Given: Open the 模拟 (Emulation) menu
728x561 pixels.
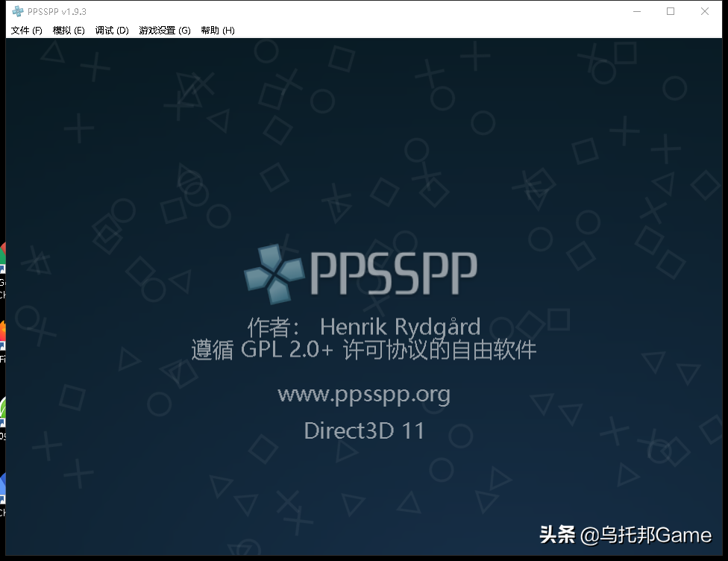Looking at the screenshot, I should click(x=69, y=30).
